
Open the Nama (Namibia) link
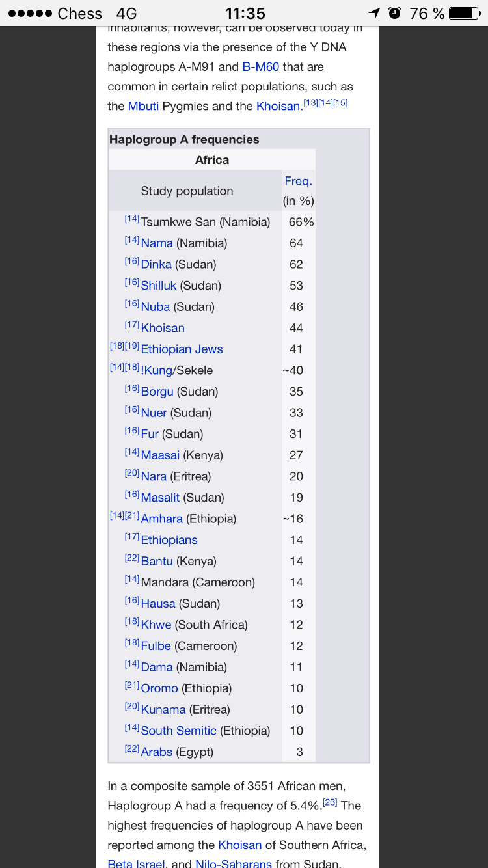[157, 243]
